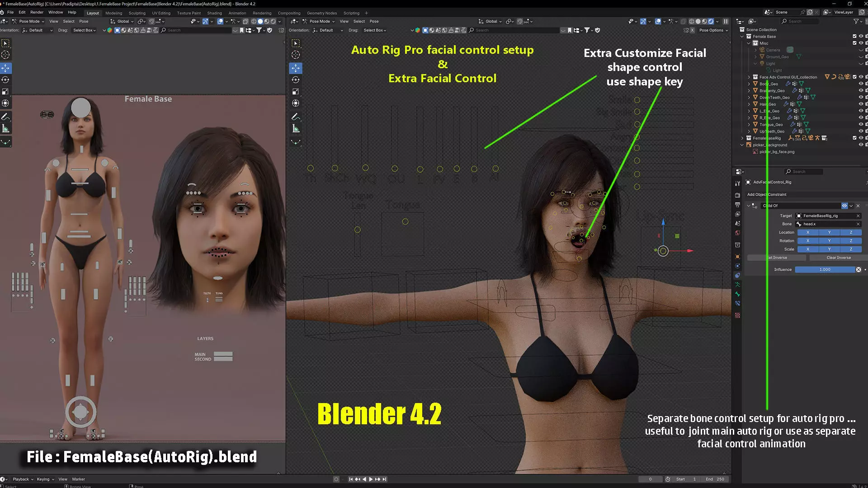Screen dimensions: 868x488
Task: Select the Scale tool in right viewport toolbar
Action: tap(295, 91)
